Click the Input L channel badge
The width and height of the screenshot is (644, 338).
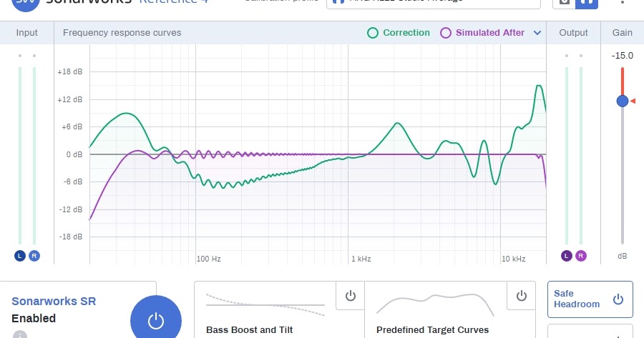pyautogui.click(x=20, y=256)
